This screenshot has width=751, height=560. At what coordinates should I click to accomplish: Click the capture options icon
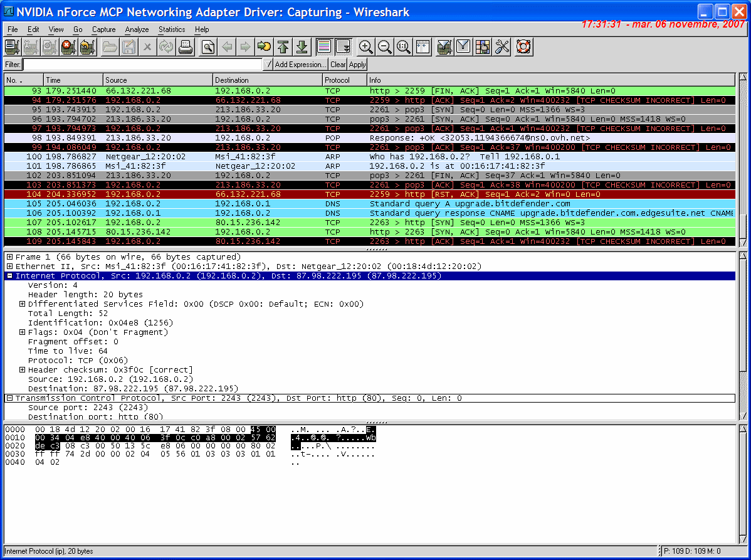[31, 47]
